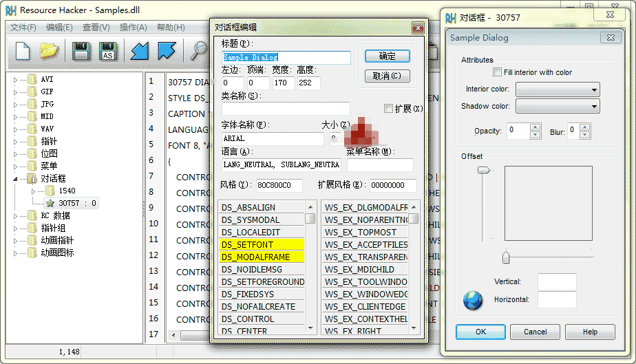Click the 扩展风格 field with 00000000

pyautogui.click(x=393, y=185)
